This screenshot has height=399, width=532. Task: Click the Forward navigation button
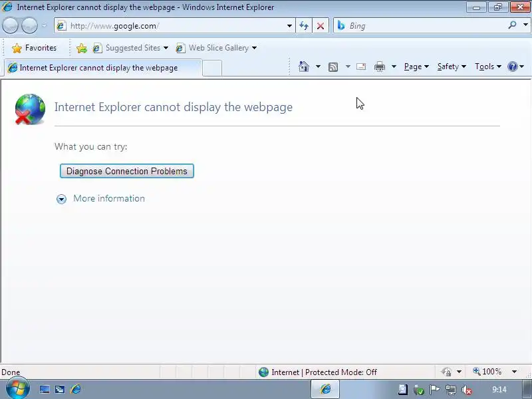(29, 26)
